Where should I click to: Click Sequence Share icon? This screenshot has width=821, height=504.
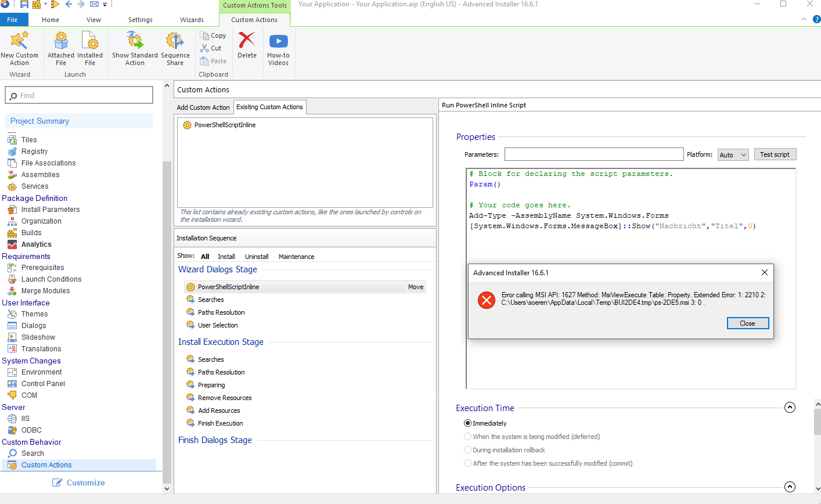[175, 48]
